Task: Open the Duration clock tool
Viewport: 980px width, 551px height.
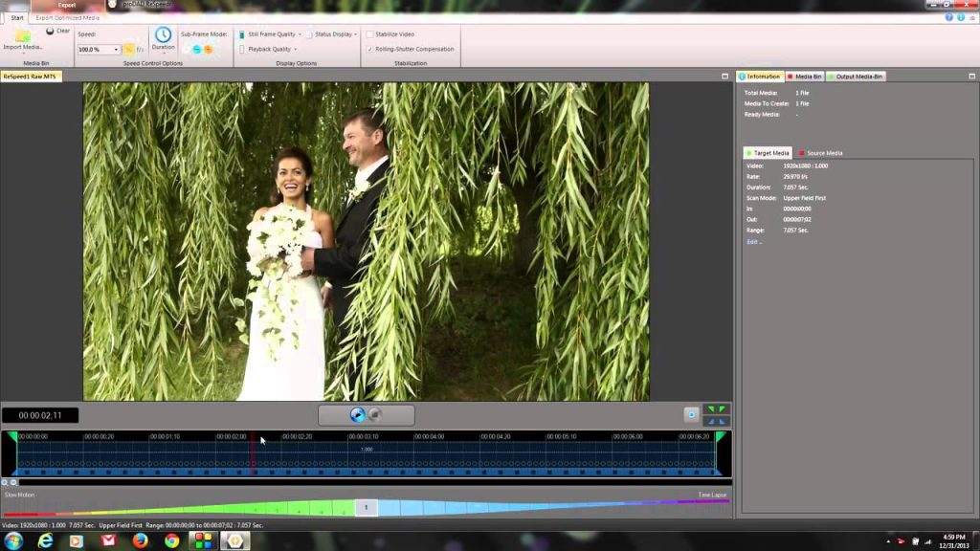Action: click(163, 36)
